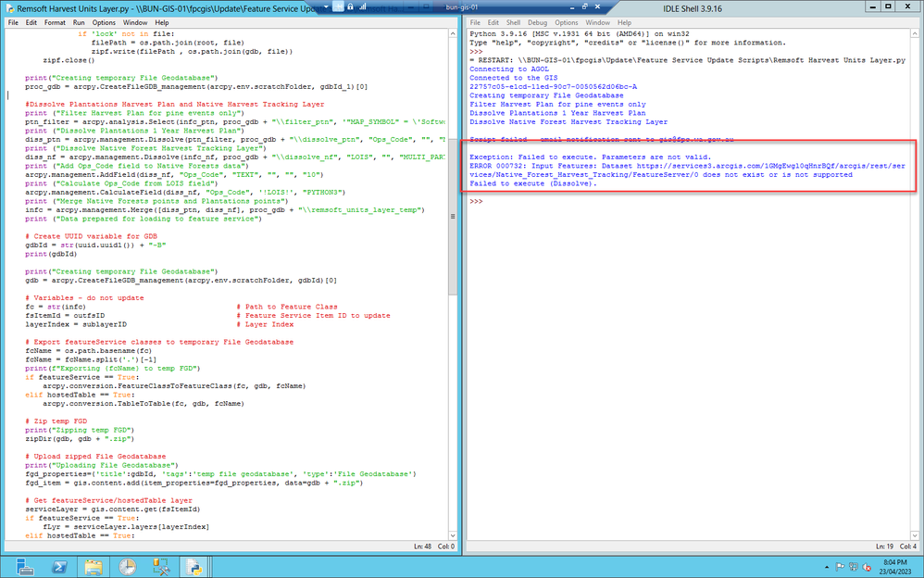
Task: Click 'Dissolve Native Forest Harvest Tracking Layer' shell output
Action: click(x=568, y=122)
